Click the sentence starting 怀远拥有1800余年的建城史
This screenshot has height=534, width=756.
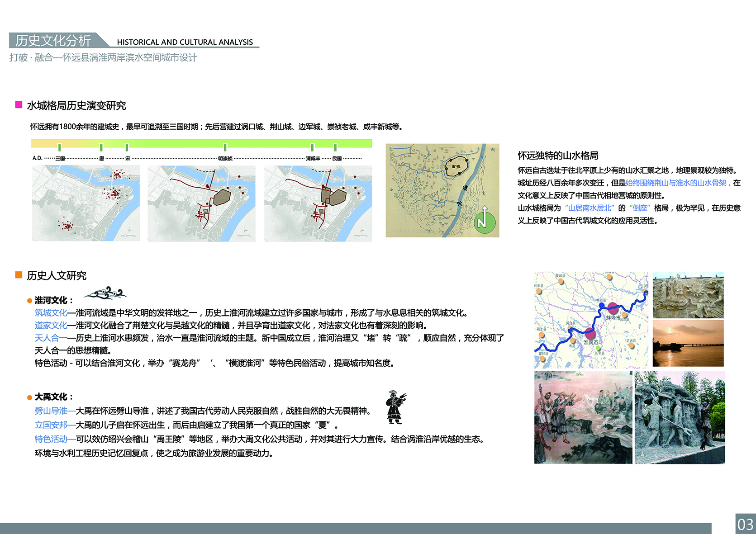click(216, 127)
